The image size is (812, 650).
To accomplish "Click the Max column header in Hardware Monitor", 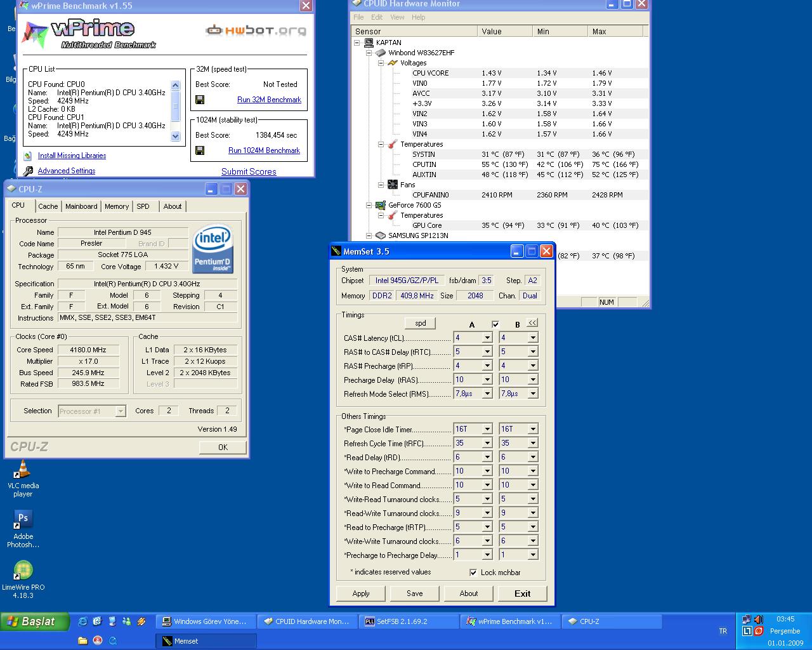I will point(615,31).
